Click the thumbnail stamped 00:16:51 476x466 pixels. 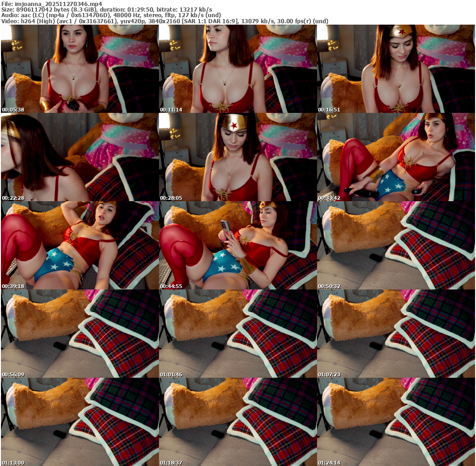[396, 69]
